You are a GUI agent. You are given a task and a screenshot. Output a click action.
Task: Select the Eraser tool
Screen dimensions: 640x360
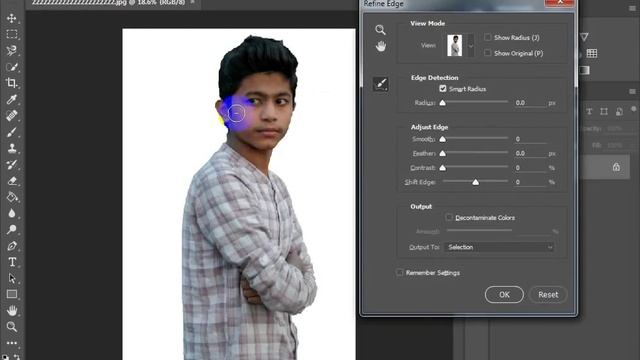point(11,181)
